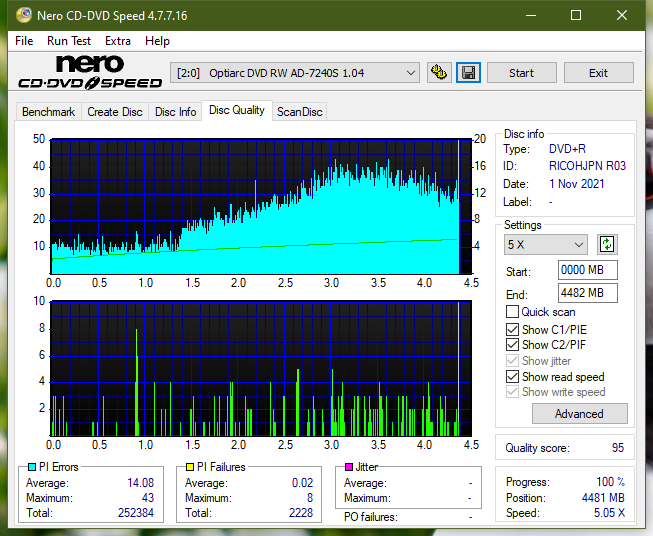The height and width of the screenshot is (536, 653).
Task: Click PI Errors total 252384
Action: 136,512
